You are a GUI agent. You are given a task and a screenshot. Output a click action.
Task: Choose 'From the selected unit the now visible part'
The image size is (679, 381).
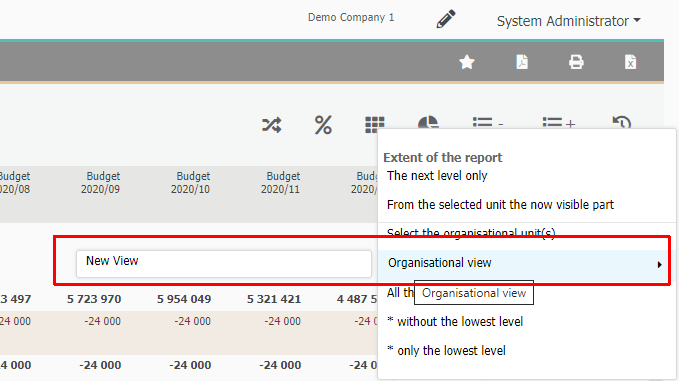pos(500,204)
